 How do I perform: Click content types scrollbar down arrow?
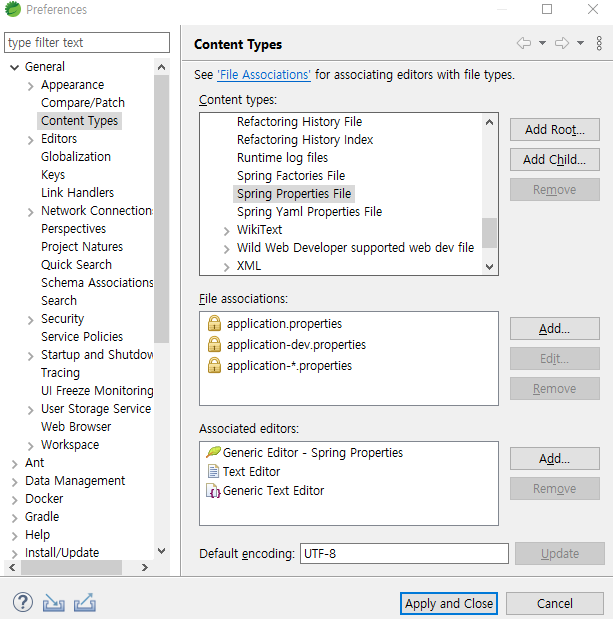(489, 267)
